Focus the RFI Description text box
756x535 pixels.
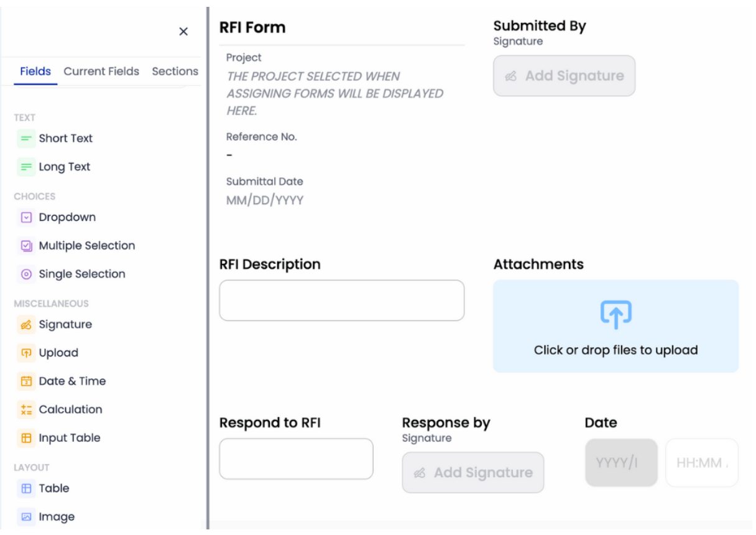[x=342, y=300]
